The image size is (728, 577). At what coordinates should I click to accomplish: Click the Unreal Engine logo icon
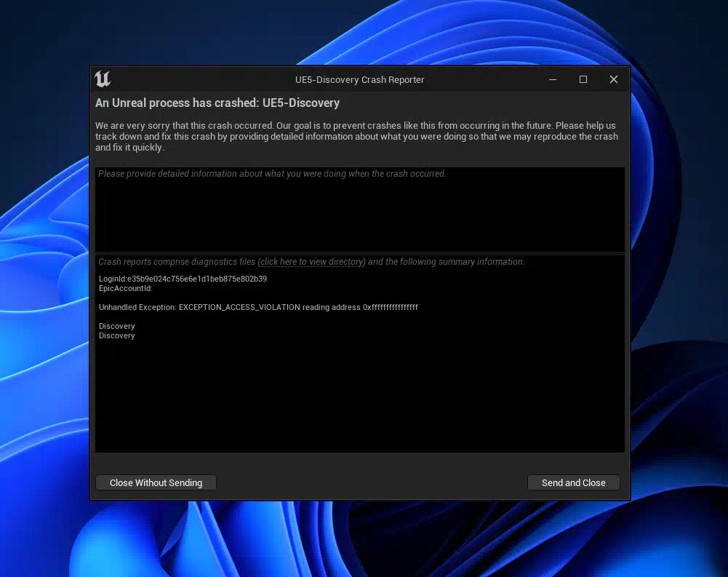(x=103, y=79)
